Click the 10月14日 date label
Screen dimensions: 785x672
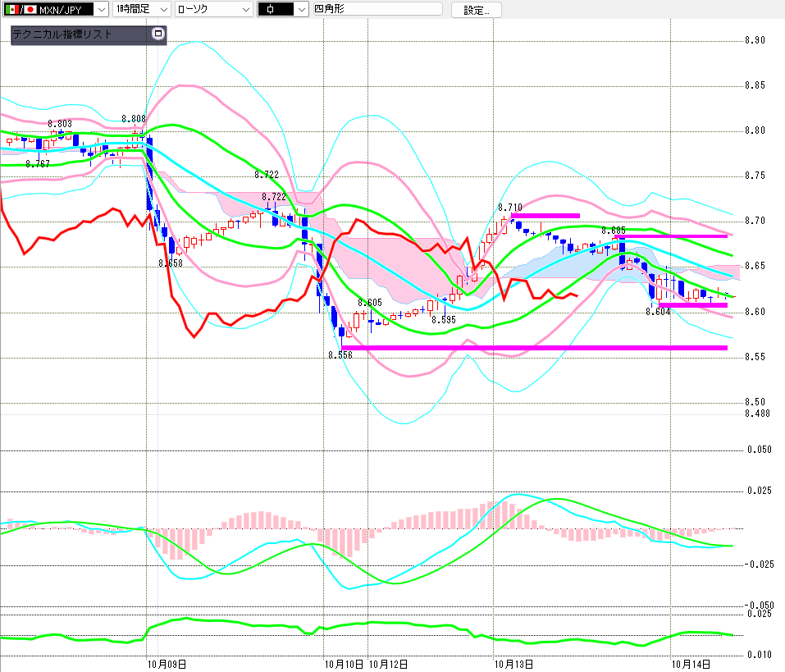(x=691, y=665)
